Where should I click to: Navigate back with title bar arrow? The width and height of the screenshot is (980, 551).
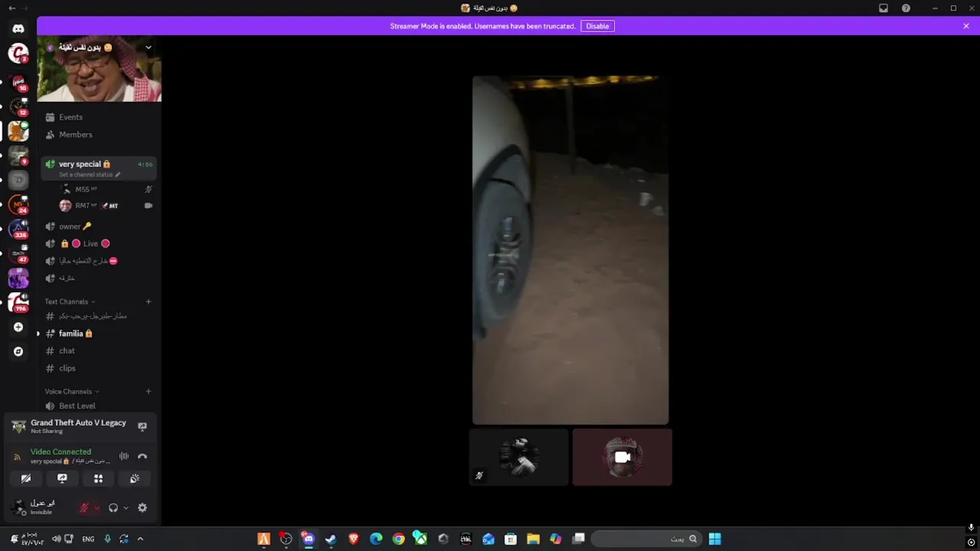[11, 8]
